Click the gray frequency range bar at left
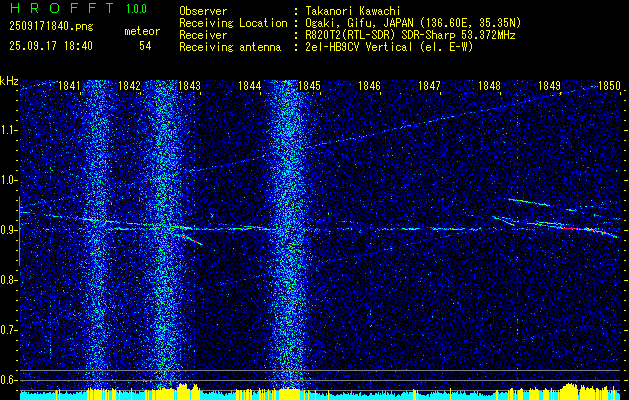Image resolution: width=629 pixels, height=400 pixels. (19, 231)
